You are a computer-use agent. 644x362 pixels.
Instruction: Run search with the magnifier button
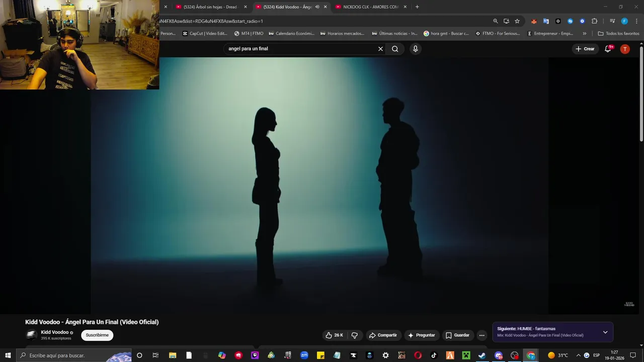click(x=395, y=49)
